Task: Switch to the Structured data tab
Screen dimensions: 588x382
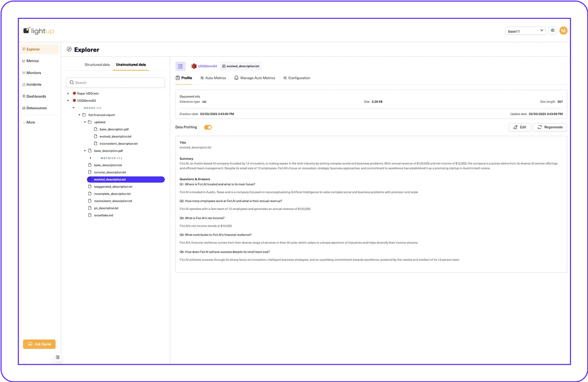Action: (97, 64)
